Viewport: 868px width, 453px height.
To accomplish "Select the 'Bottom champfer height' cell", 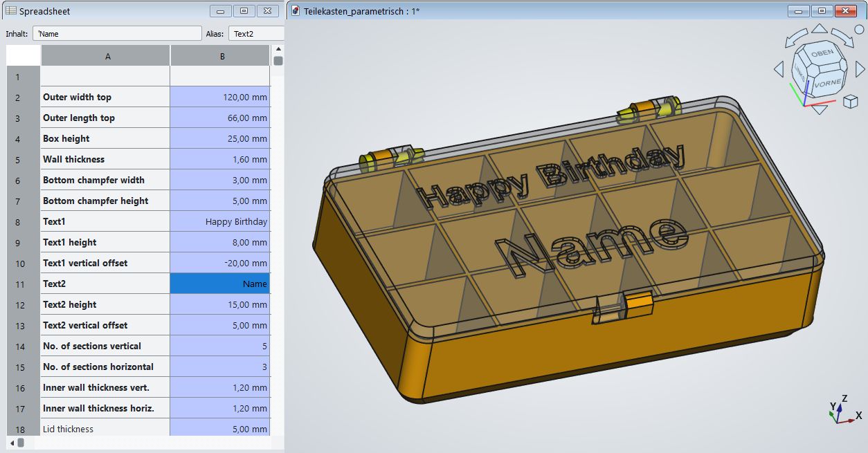I will point(105,201).
